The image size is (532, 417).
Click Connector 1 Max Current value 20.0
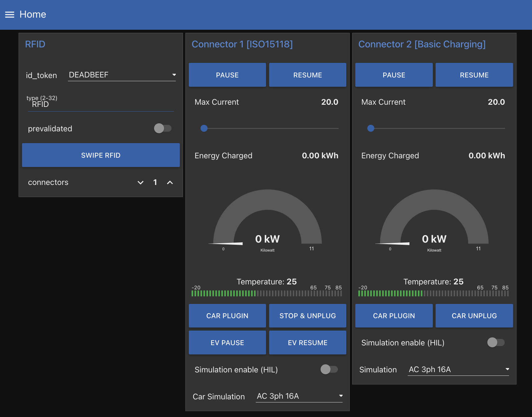point(330,102)
